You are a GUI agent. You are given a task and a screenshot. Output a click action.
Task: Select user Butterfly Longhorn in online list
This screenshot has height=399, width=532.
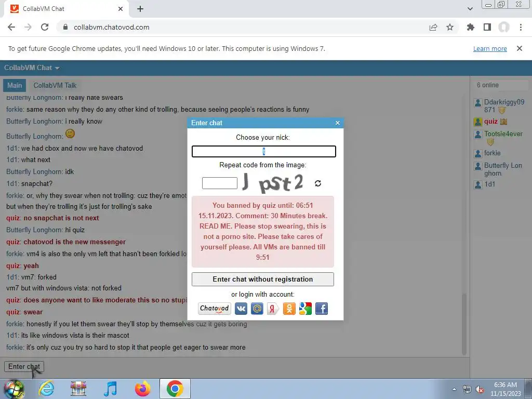[503, 169]
